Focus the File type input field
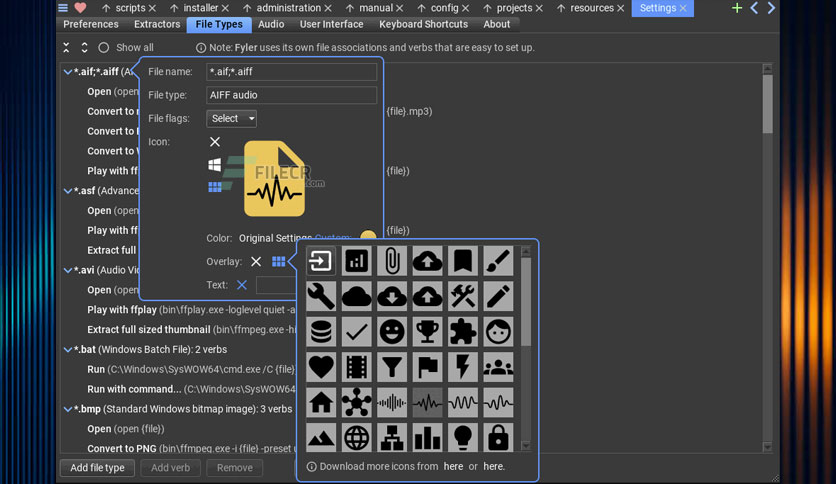This screenshot has height=484, width=836. click(292, 95)
